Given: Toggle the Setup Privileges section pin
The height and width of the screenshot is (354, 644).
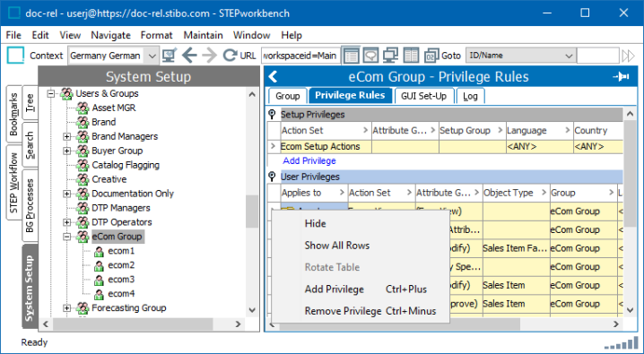Looking at the screenshot, I should point(272,115).
